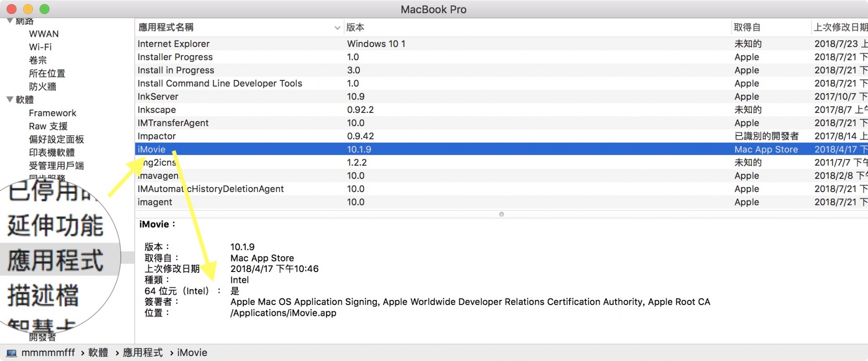The image size is (868, 361).
Task: Click the laptop icon beside mmmmmfff
Action: pyautogui.click(x=12, y=353)
